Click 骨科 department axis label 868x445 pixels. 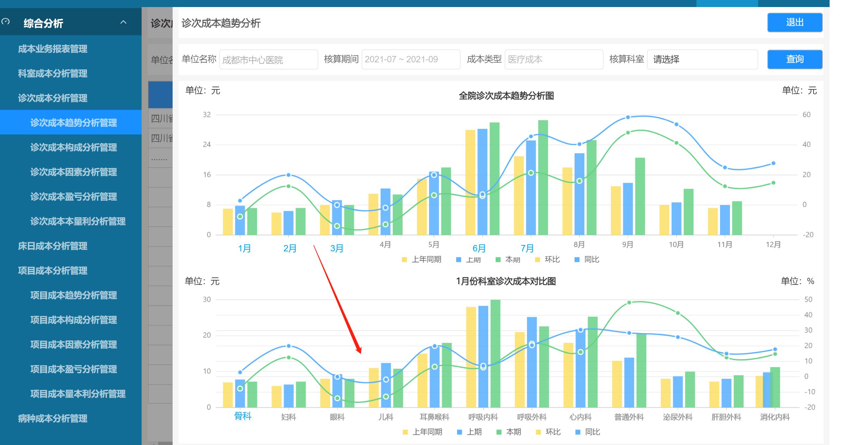coord(243,416)
